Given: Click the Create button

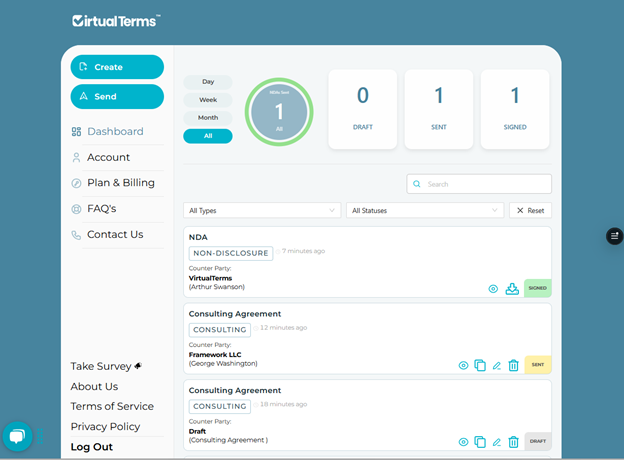Looking at the screenshot, I should coord(117,67).
